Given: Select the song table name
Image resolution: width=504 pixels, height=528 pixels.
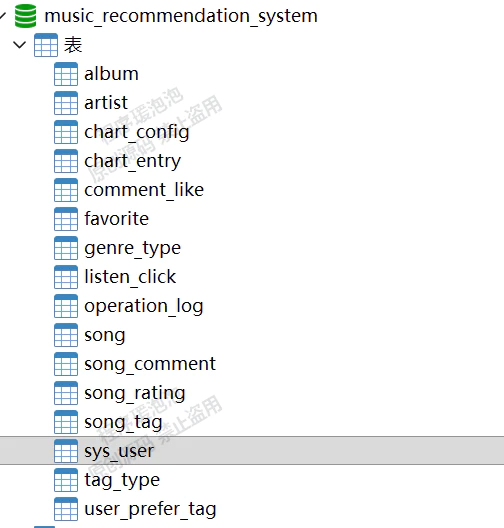Looking at the screenshot, I should tap(105, 336).
